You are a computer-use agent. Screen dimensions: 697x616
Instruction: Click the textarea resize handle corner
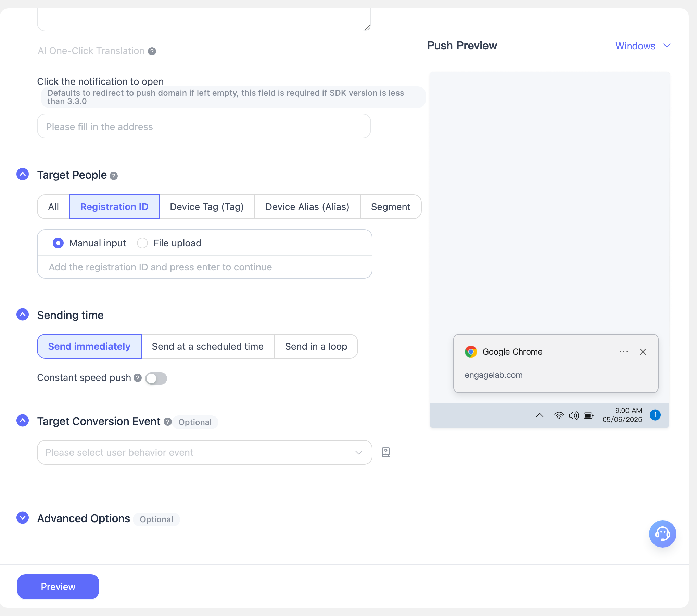click(x=367, y=28)
